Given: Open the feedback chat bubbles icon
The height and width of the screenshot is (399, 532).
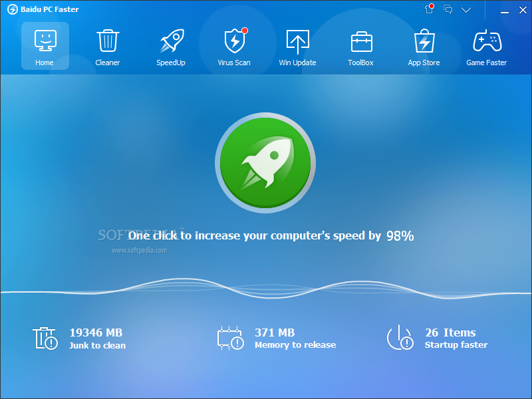Looking at the screenshot, I should (448, 9).
